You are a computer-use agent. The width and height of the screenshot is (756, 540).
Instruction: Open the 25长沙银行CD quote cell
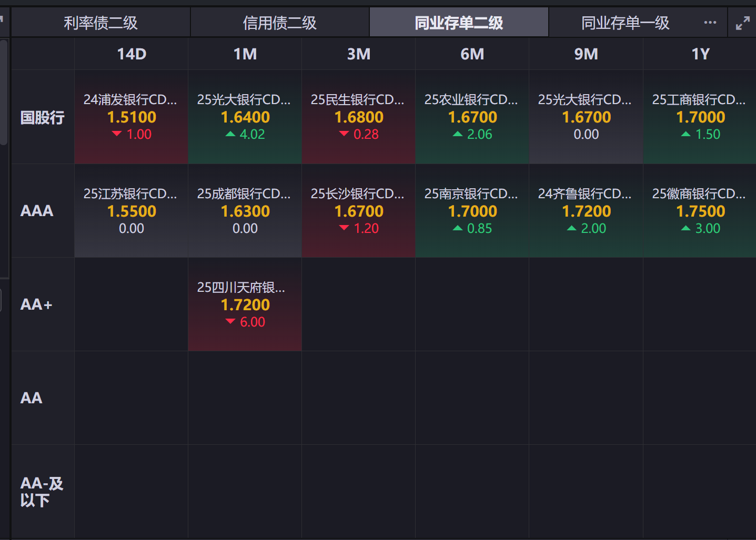pos(359,211)
